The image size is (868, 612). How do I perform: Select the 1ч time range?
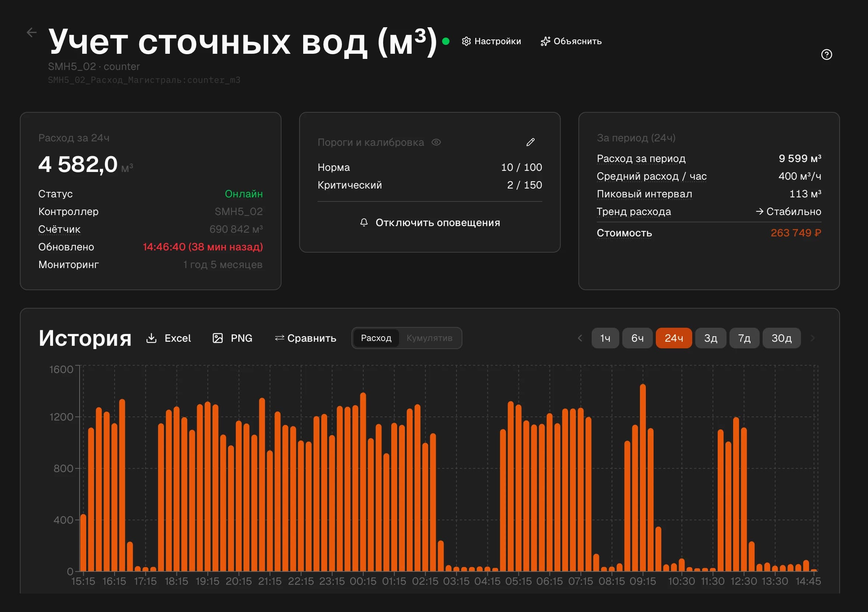[605, 338]
